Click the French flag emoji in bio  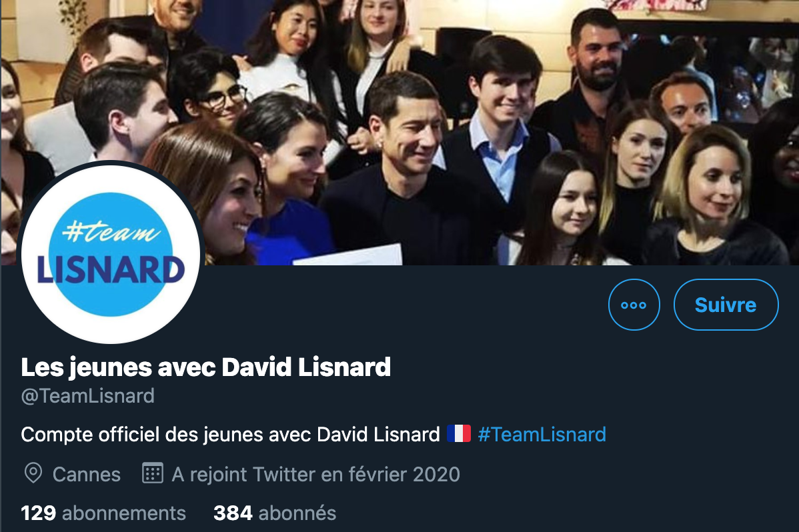459,433
